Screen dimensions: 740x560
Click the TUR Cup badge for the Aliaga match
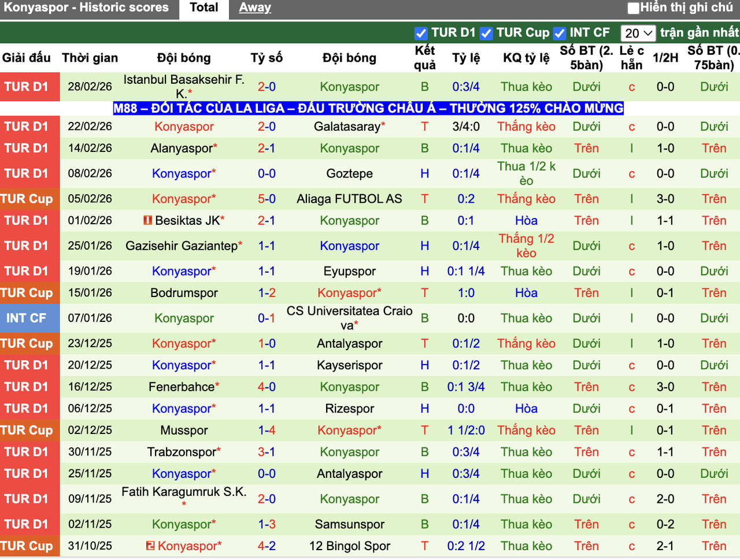pos(29,198)
